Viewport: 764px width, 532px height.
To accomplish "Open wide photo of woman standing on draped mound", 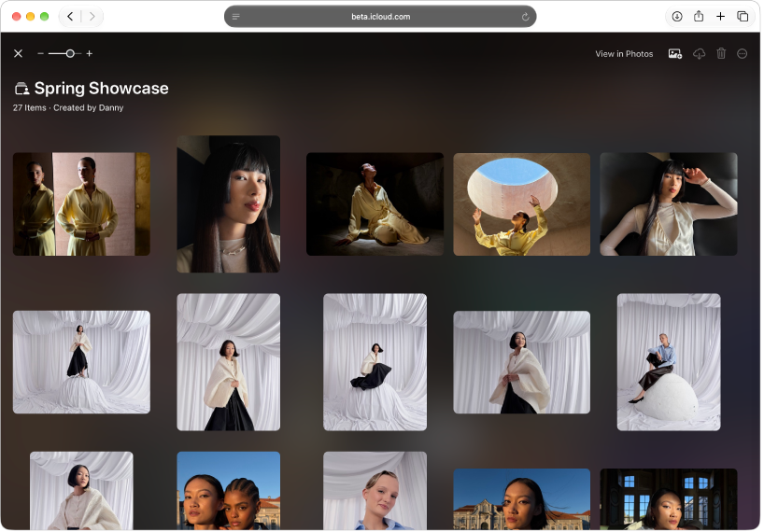I will 81,362.
